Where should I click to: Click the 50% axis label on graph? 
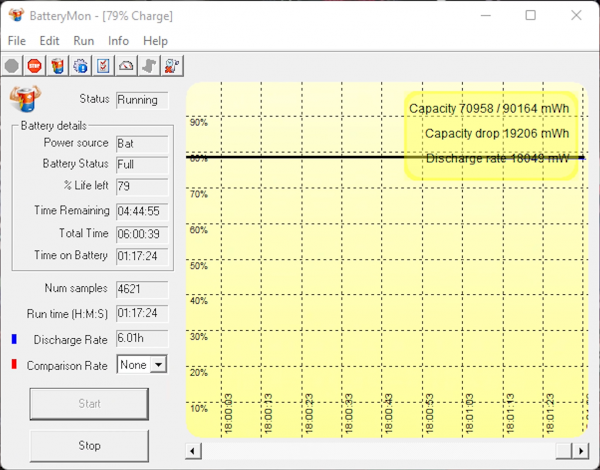coord(199,266)
